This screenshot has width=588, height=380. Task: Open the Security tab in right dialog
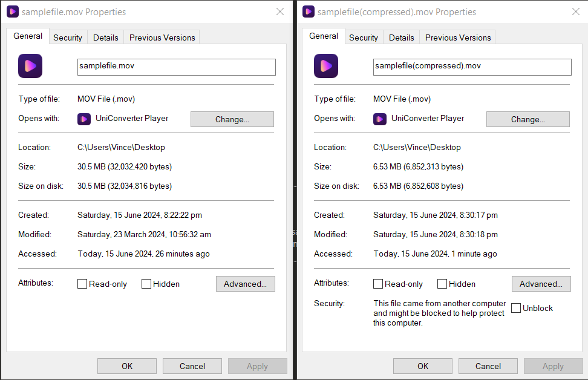pyautogui.click(x=364, y=38)
